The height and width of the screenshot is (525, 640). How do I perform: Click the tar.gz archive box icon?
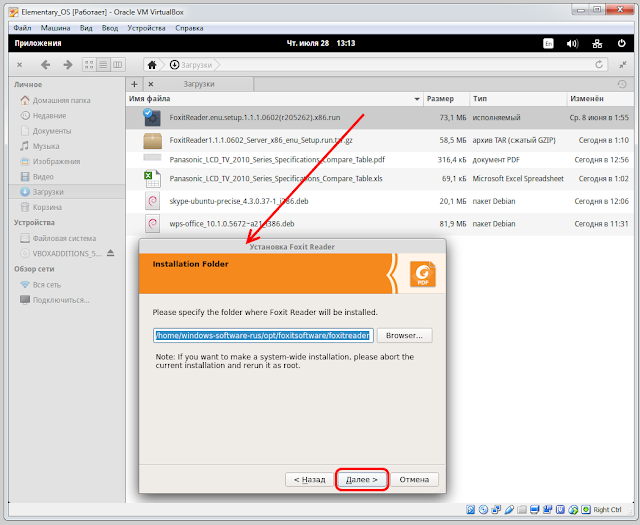click(x=152, y=141)
